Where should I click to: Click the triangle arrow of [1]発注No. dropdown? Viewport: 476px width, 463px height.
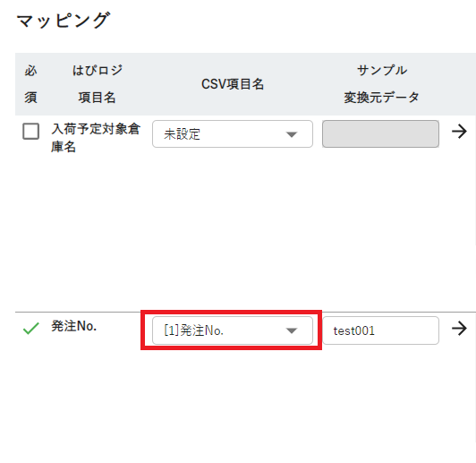pyautogui.click(x=292, y=330)
